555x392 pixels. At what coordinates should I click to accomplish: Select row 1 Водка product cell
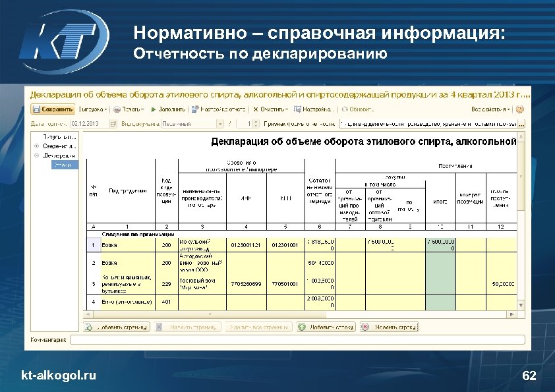pyautogui.click(x=128, y=245)
